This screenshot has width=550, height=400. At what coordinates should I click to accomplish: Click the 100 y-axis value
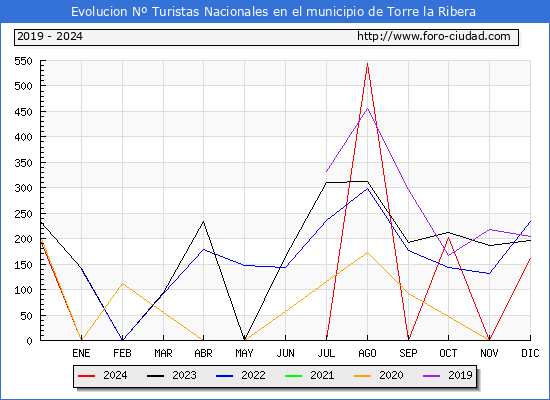pyautogui.click(x=23, y=290)
